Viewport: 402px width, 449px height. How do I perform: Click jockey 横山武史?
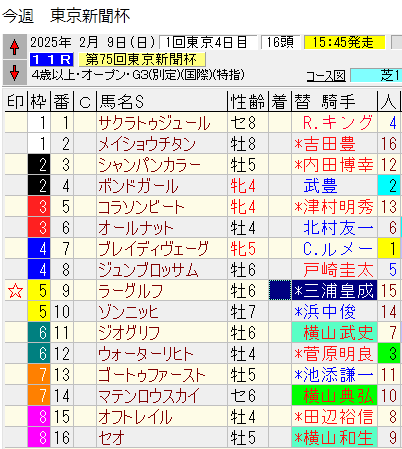[x=334, y=333]
